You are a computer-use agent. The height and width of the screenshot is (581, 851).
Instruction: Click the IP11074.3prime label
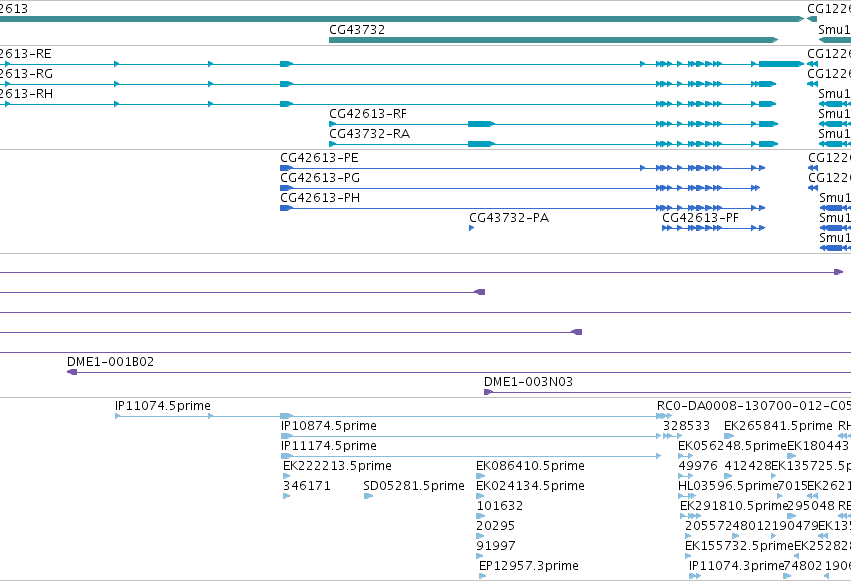[736, 566]
